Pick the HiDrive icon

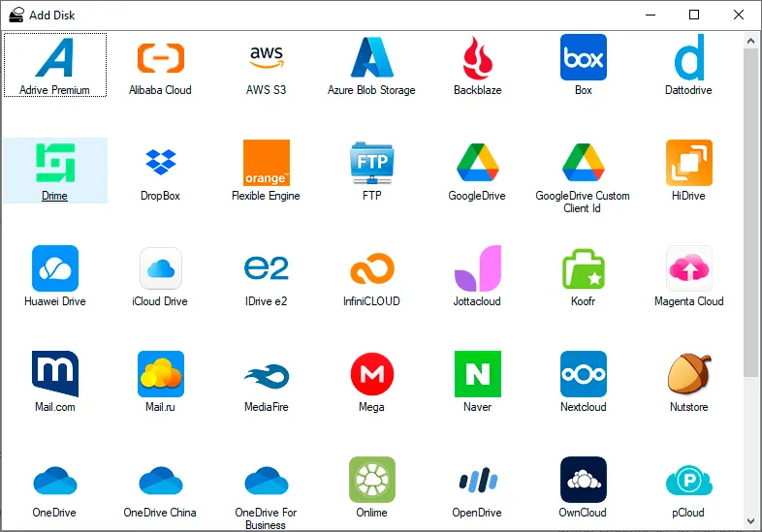click(x=689, y=163)
